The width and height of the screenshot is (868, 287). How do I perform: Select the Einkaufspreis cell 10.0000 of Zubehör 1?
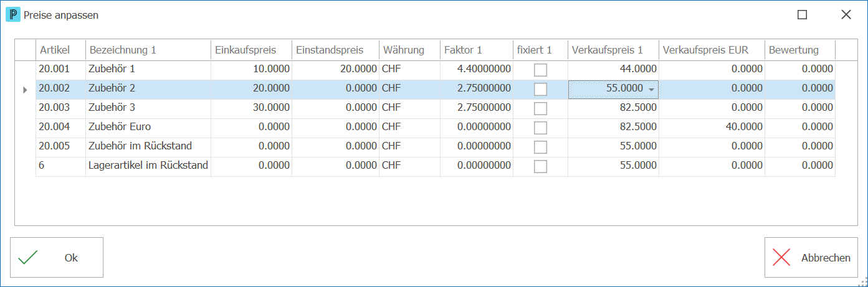coord(251,70)
